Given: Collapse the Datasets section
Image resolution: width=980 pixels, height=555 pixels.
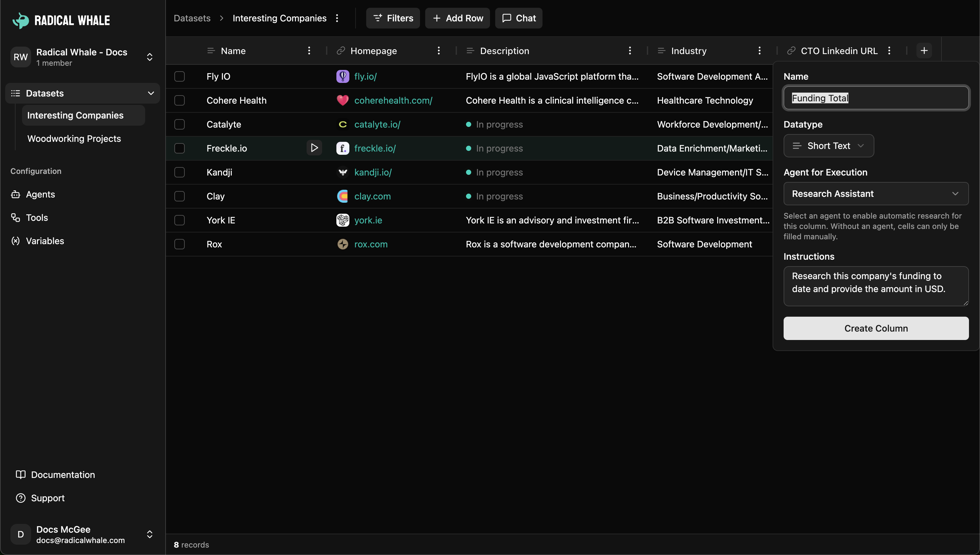Looking at the screenshot, I should (x=151, y=93).
